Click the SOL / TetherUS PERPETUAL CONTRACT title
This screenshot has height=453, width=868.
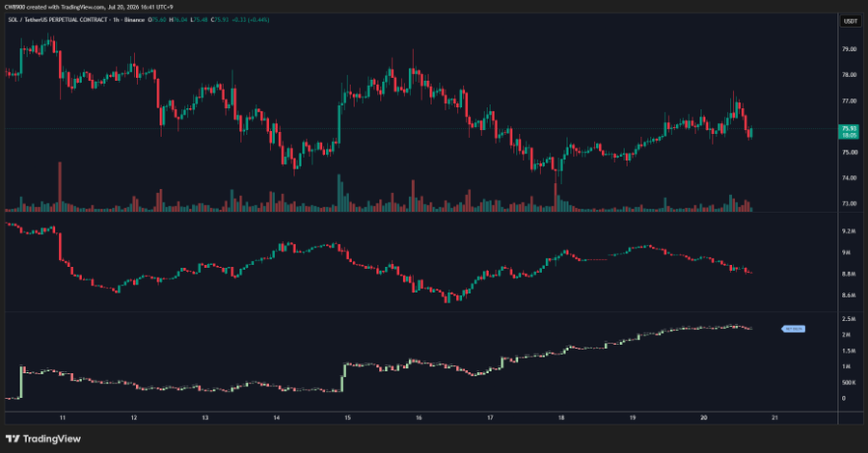58,20
